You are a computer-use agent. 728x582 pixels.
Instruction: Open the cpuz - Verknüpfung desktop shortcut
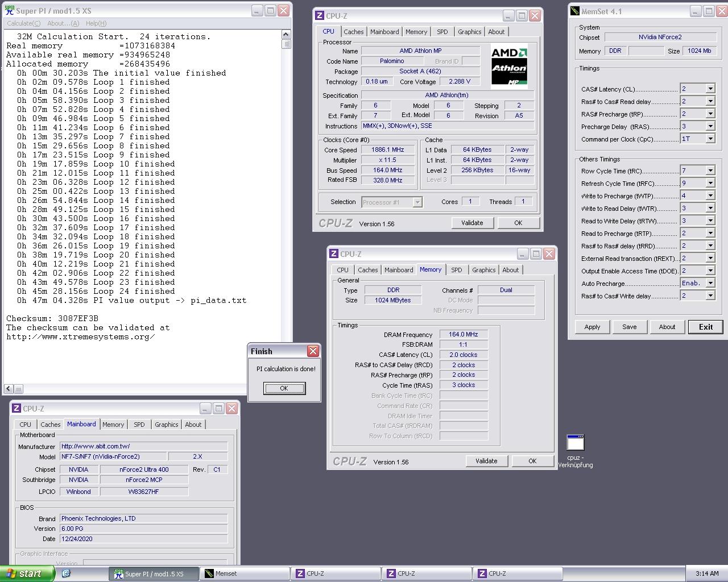(x=576, y=451)
